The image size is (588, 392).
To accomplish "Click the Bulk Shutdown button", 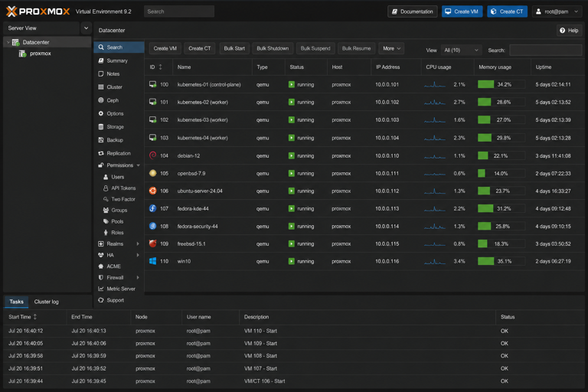I will (x=273, y=48).
